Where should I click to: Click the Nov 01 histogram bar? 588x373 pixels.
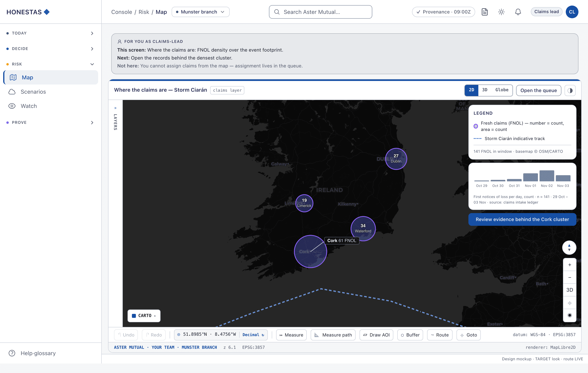coord(530,177)
